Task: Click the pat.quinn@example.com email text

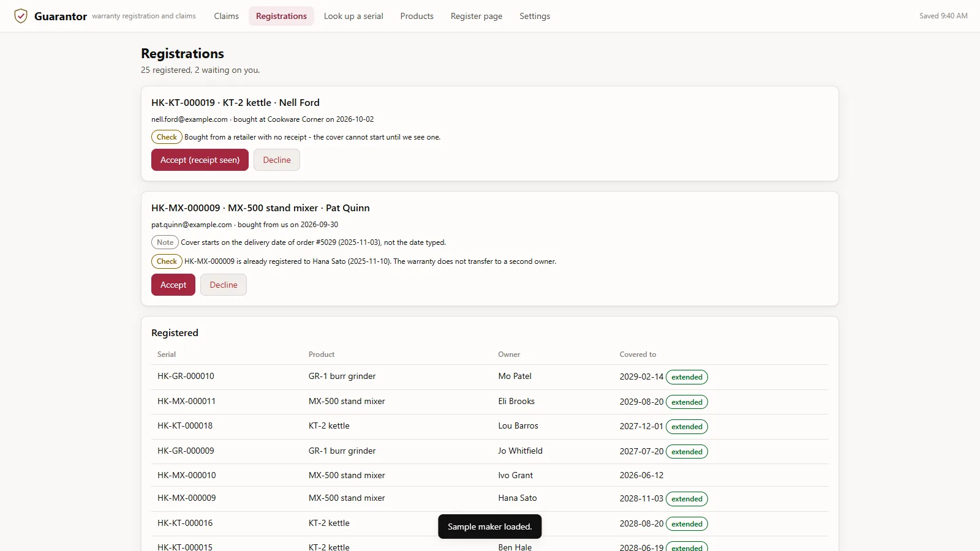Action: pos(192,225)
